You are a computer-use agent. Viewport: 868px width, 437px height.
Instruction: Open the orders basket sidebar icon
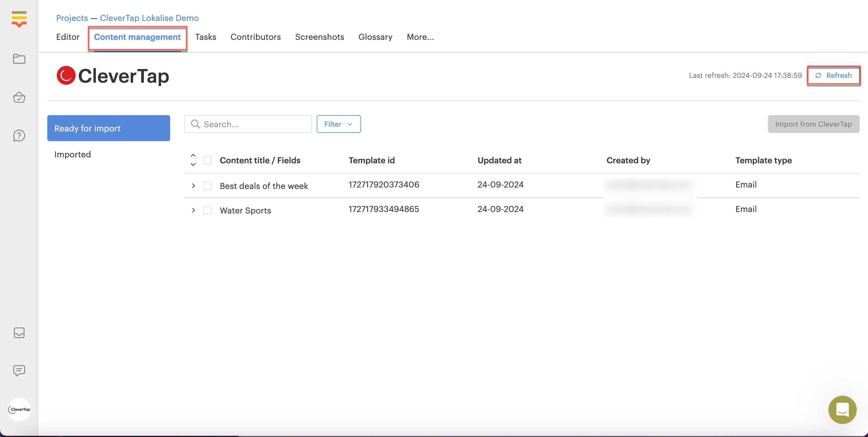coord(19,97)
